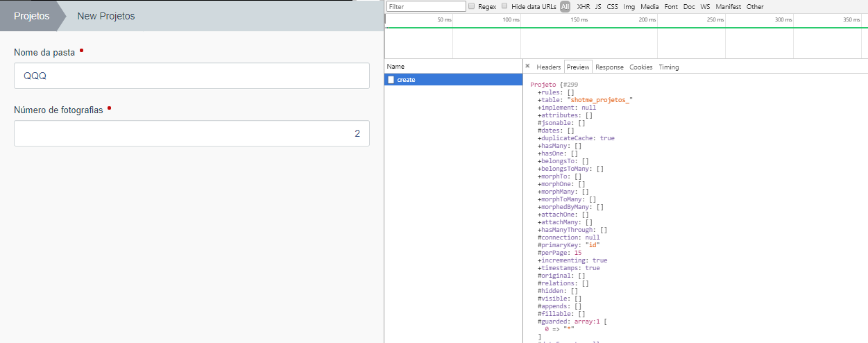Viewport: 868px width, 343px height.
Task: Filter requests by Img
Action: click(x=629, y=7)
